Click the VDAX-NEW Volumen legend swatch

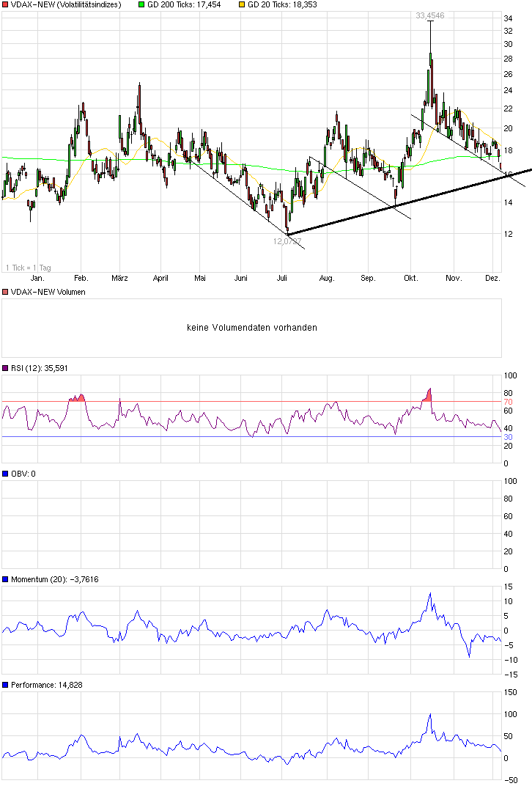click(x=5, y=292)
